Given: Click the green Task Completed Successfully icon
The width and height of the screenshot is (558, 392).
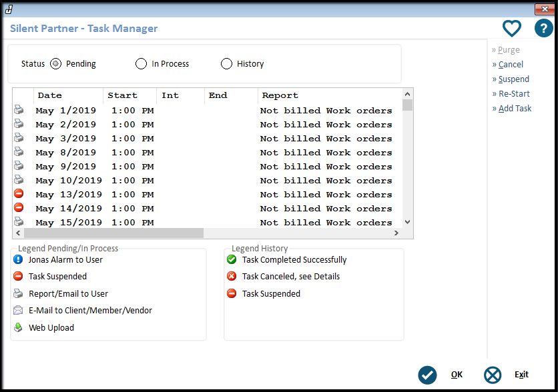Looking at the screenshot, I should [232, 259].
